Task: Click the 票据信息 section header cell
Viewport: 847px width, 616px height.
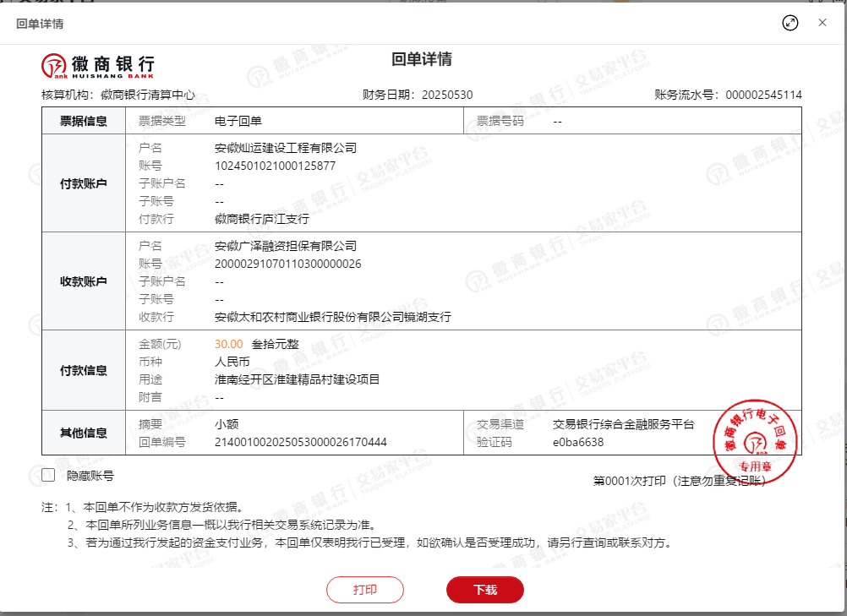Action: tap(83, 121)
